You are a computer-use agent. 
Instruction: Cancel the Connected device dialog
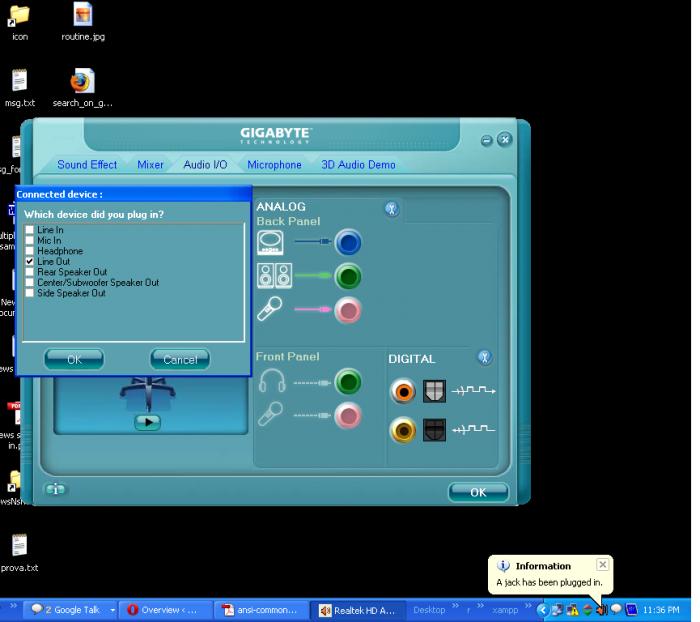pyautogui.click(x=180, y=359)
